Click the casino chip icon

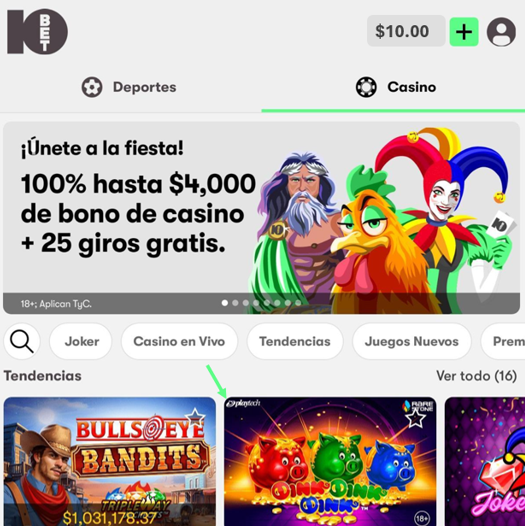point(366,87)
